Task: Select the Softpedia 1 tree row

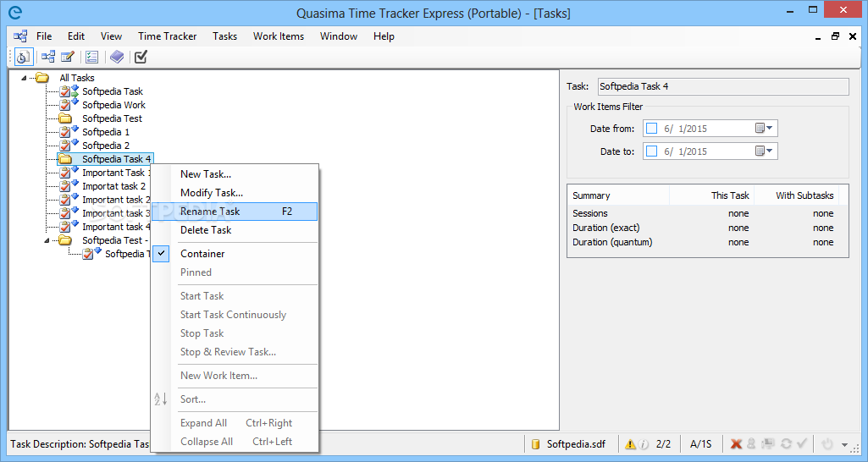Action: tap(106, 132)
